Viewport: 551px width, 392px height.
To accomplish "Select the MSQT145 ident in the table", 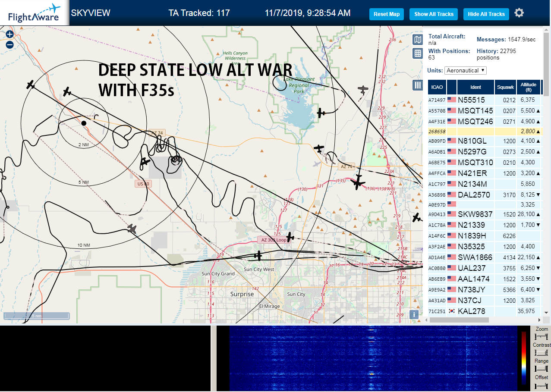I will [475, 111].
